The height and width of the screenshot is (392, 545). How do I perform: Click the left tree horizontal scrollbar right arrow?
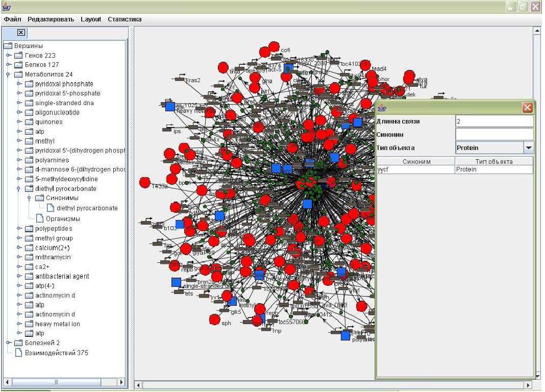(121, 382)
